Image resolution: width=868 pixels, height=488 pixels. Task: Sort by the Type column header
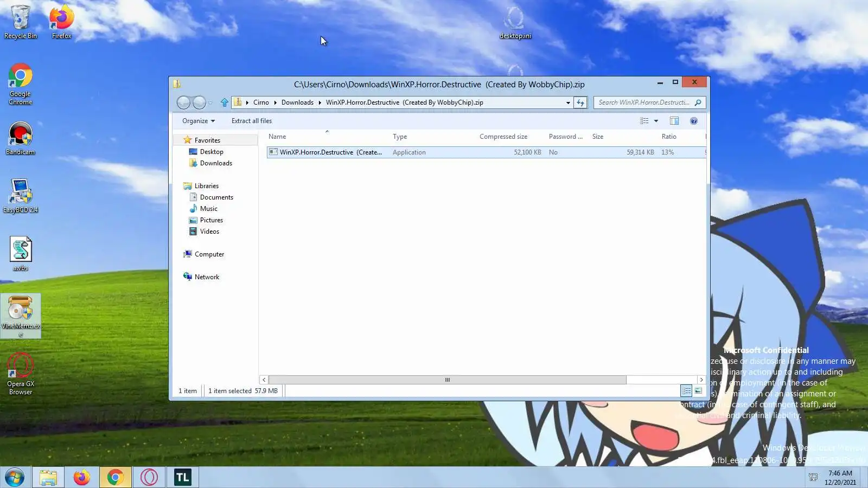pyautogui.click(x=432, y=137)
